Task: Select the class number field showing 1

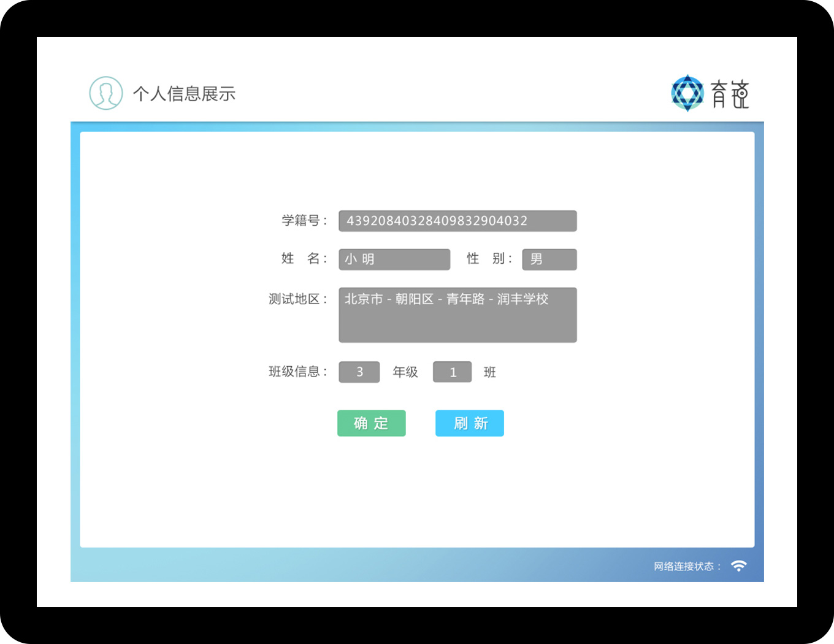Action: click(x=453, y=372)
